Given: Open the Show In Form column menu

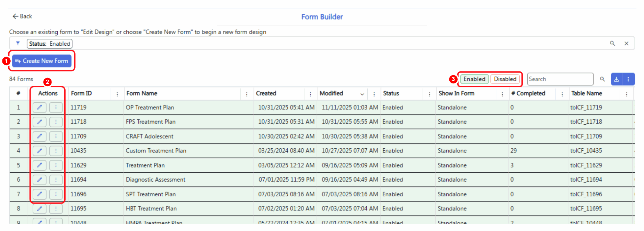Looking at the screenshot, I should [x=502, y=94].
